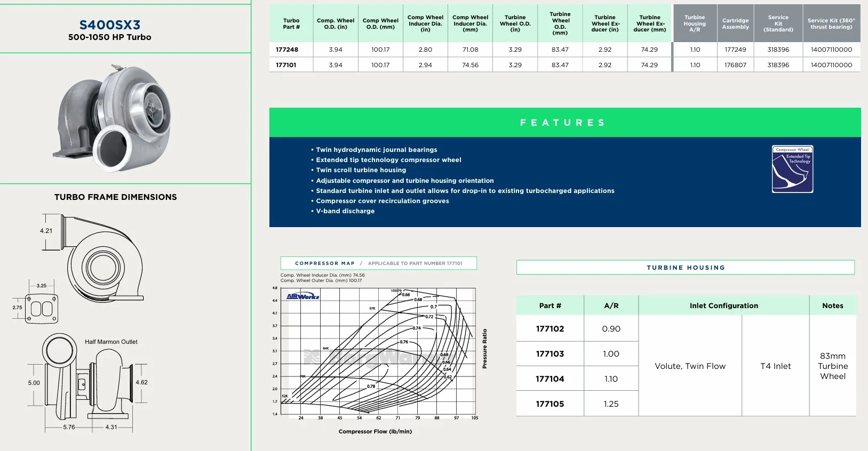Click turbine housing part 177103
Image resolution: width=868 pixels, height=451 pixels.
pos(550,354)
